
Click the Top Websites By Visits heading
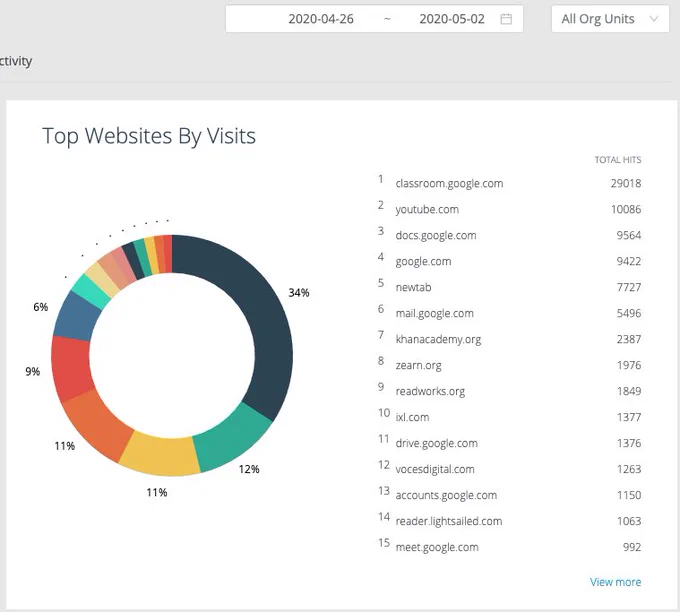pos(149,136)
